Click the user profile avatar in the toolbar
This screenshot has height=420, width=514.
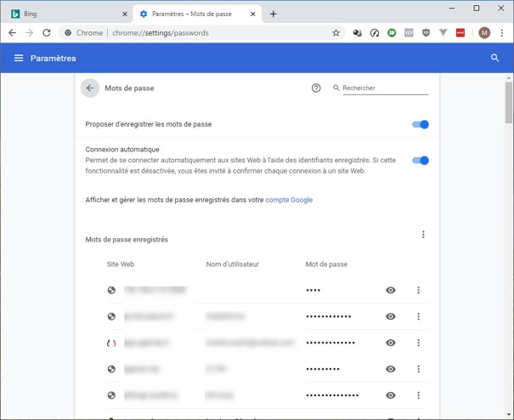(484, 33)
